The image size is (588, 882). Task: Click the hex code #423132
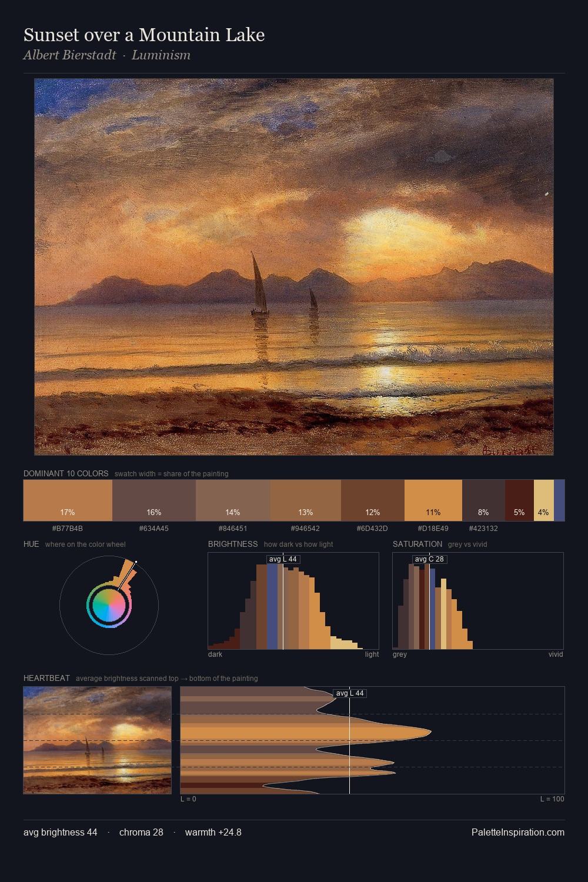coord(483,529)
